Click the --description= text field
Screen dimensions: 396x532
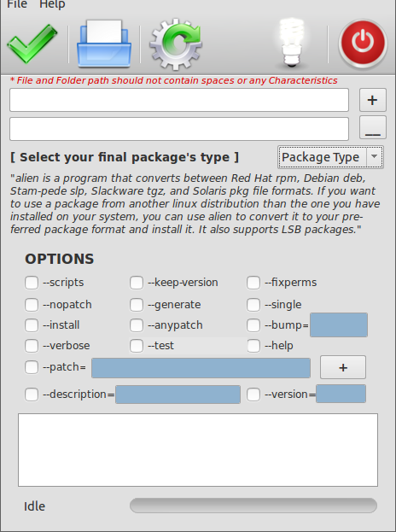tap(178, 395)
